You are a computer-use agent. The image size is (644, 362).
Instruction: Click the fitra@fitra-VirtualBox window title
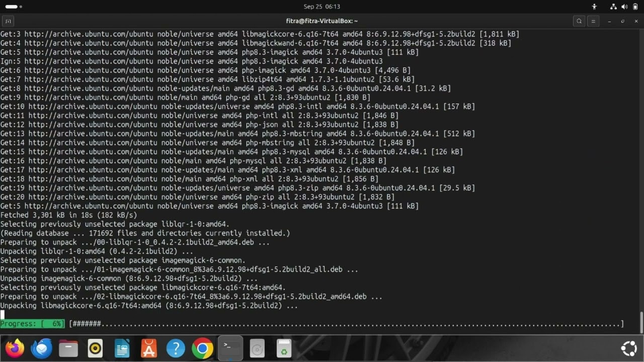pos(322,21)
